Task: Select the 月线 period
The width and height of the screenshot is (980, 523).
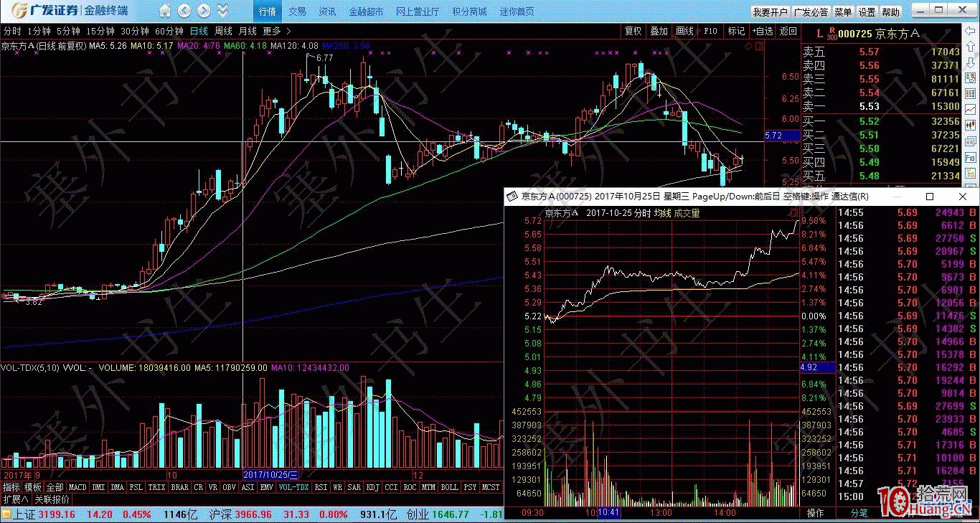Action: pyautogui.click(x=248, y=31)
